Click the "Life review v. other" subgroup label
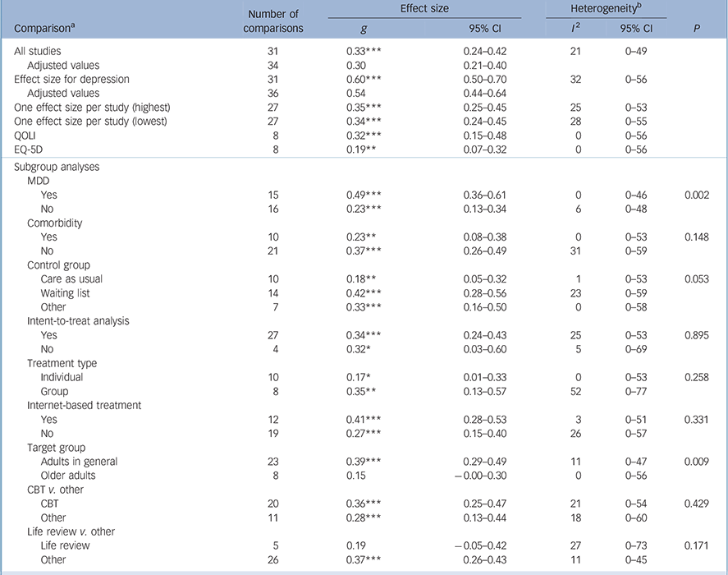Image resolution: width=728 pixels, height=575 pixels. (71, 531)
